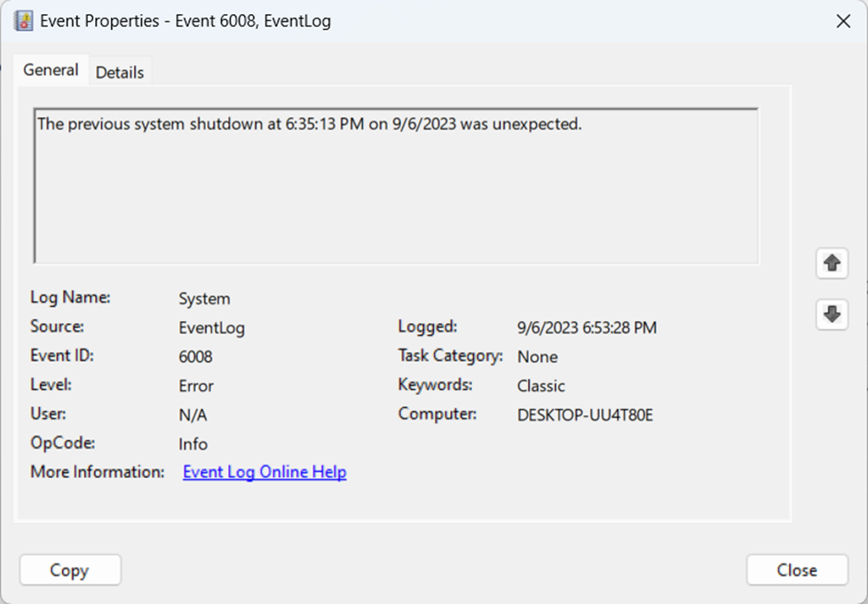Click the Keywords field label
Viewport: 868px width, 604px height.
click(435, 385)
